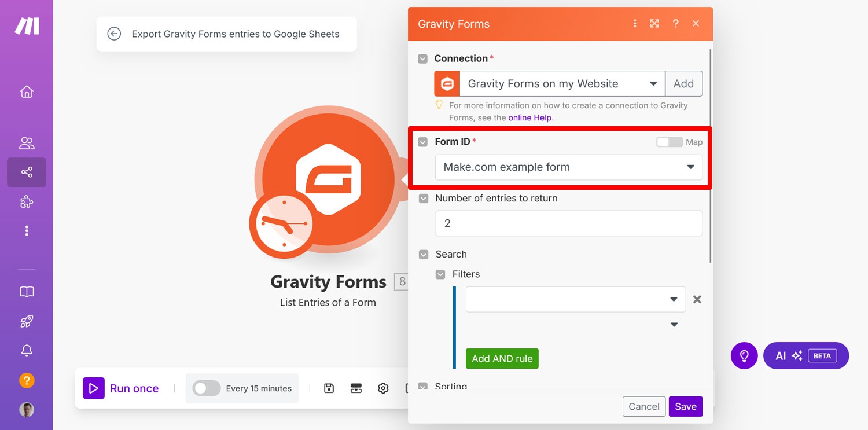Open the clock schedule trigger icon
The image size is (868, 430).
click(x=284, y=223)
